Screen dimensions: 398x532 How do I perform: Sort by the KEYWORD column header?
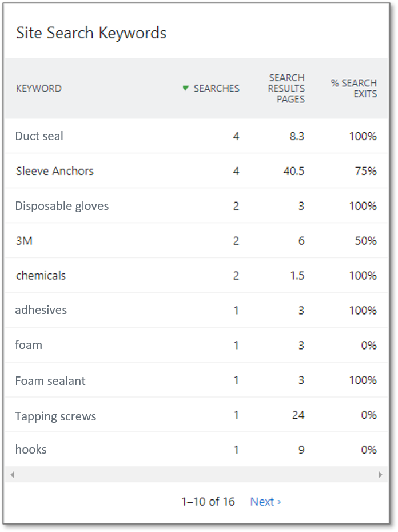39,89
